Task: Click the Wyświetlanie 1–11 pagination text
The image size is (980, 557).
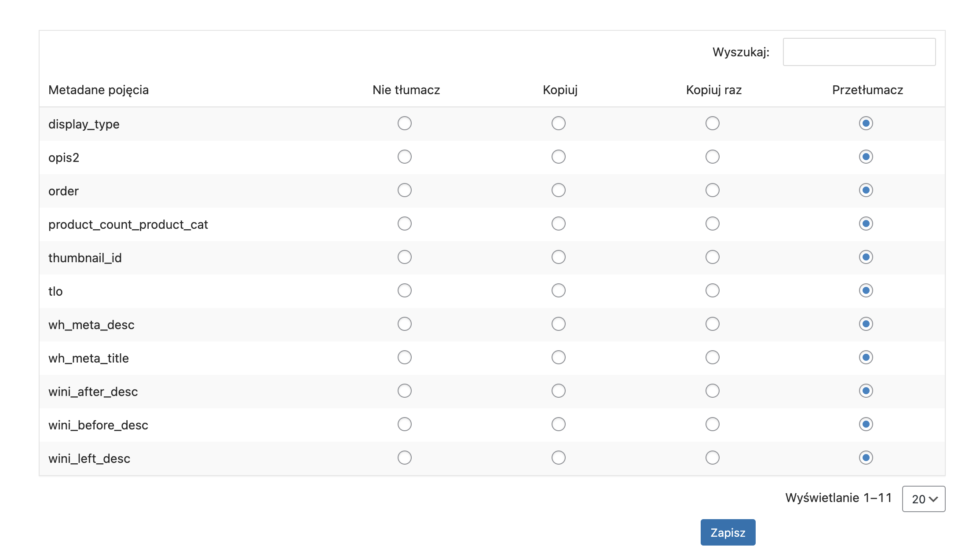Action: [838, 498]
